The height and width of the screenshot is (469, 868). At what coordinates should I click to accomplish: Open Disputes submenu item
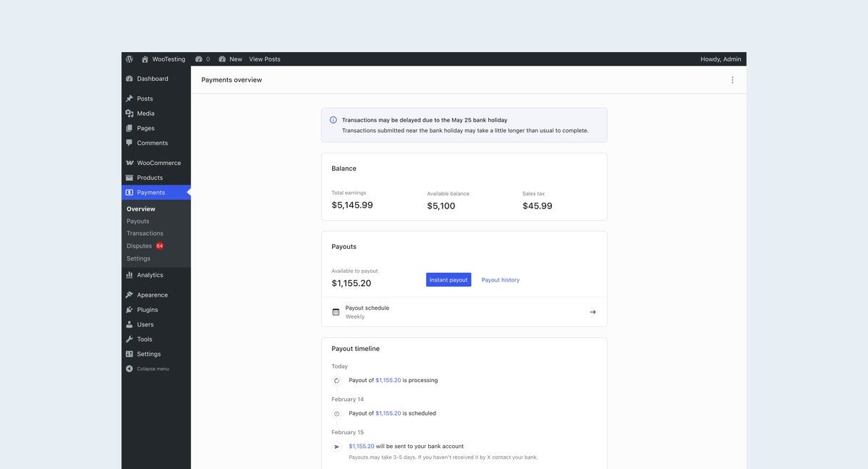point(139,246)
